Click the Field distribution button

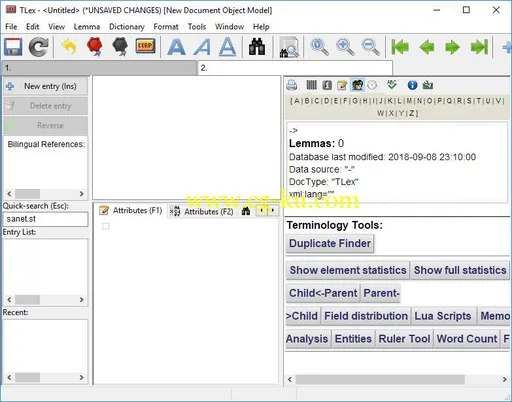(366, 316)
